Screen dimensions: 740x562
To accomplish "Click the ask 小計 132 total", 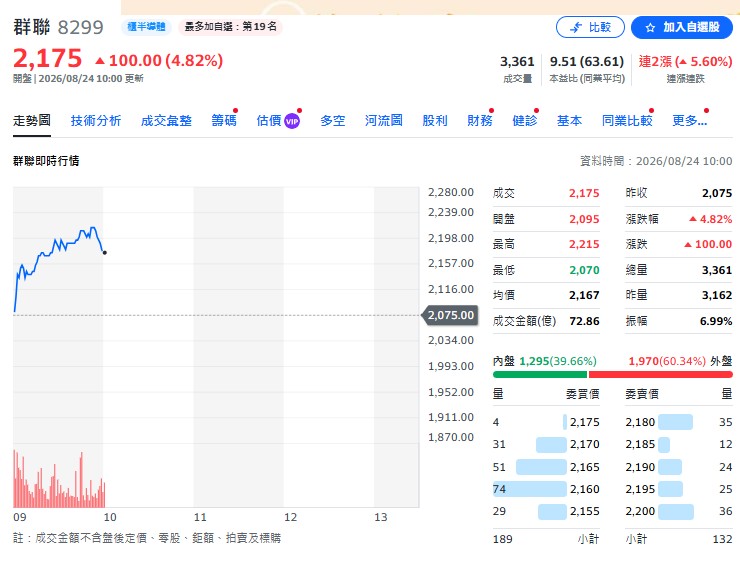I will pos(722,539).
